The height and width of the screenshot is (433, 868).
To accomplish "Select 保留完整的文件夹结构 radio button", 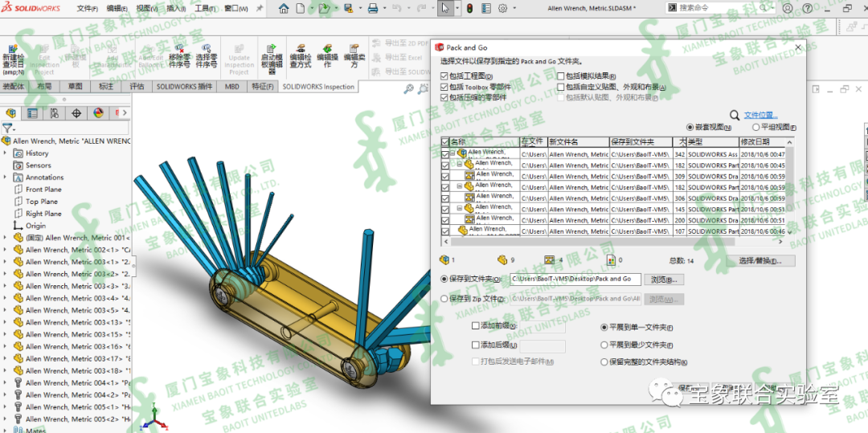I will [x=604, y=362].
